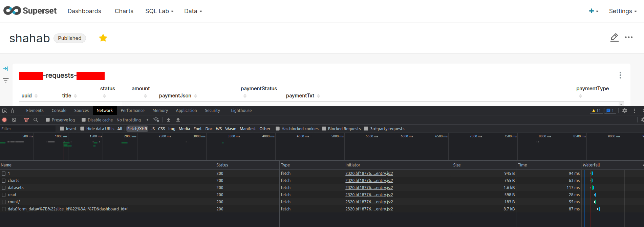
Task: Switch to the Application tab
Action: 186,111
